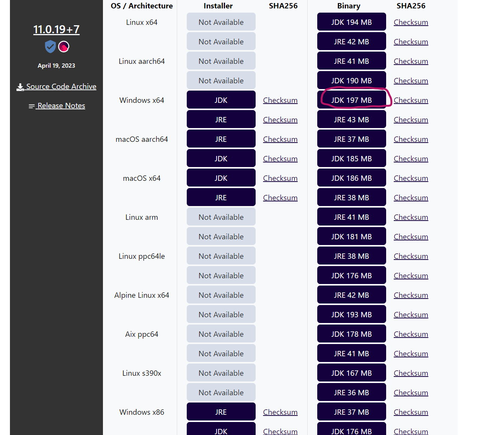Download the Windows x64 JDK installer

tap(221, 100)
